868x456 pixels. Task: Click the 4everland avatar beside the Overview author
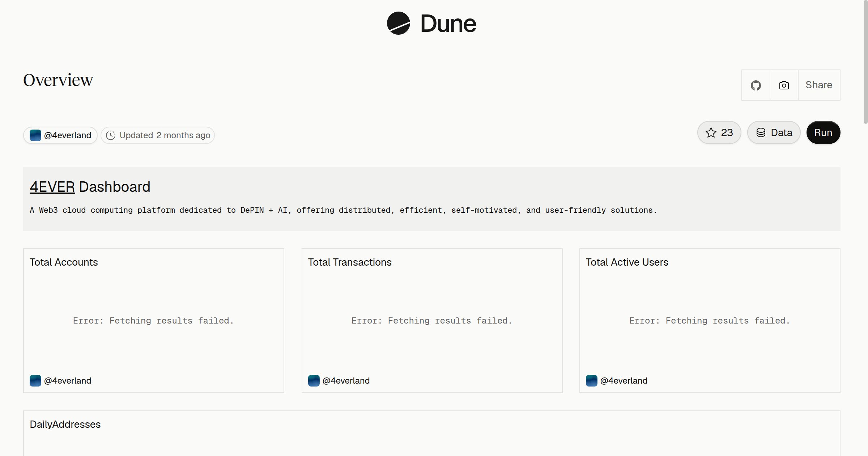pos(35,135)
